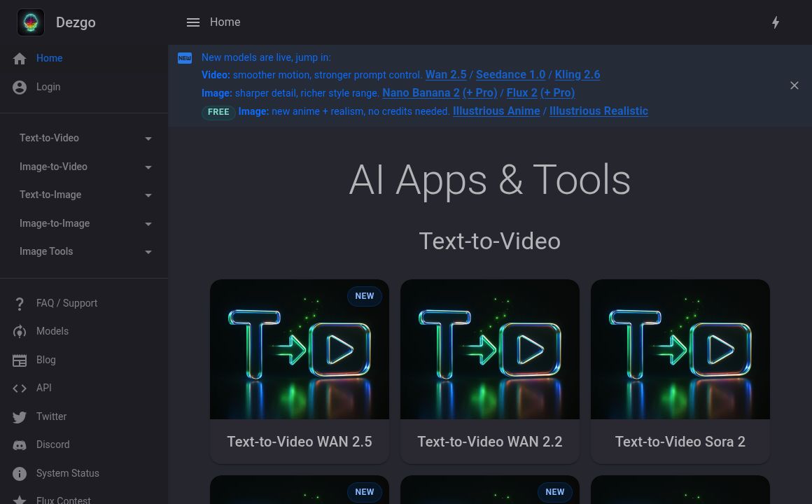Click the API code brackets icon

(x=20, y=388)
